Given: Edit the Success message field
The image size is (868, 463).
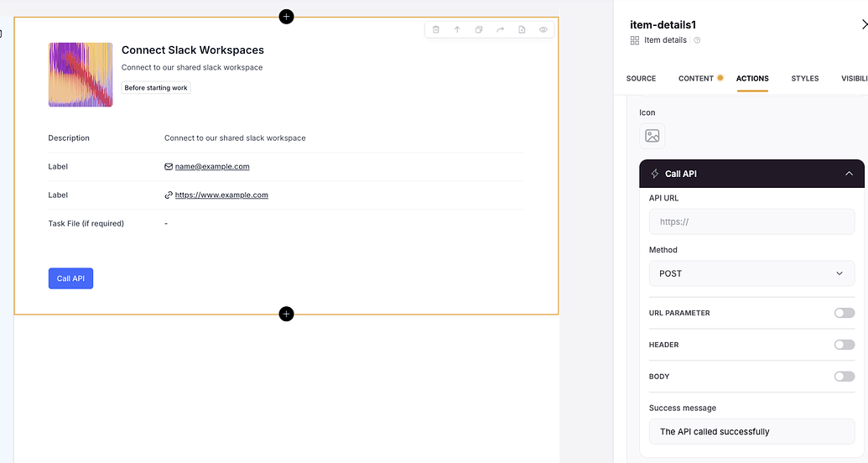Looking at the screenshot, I should click(751, 431).
